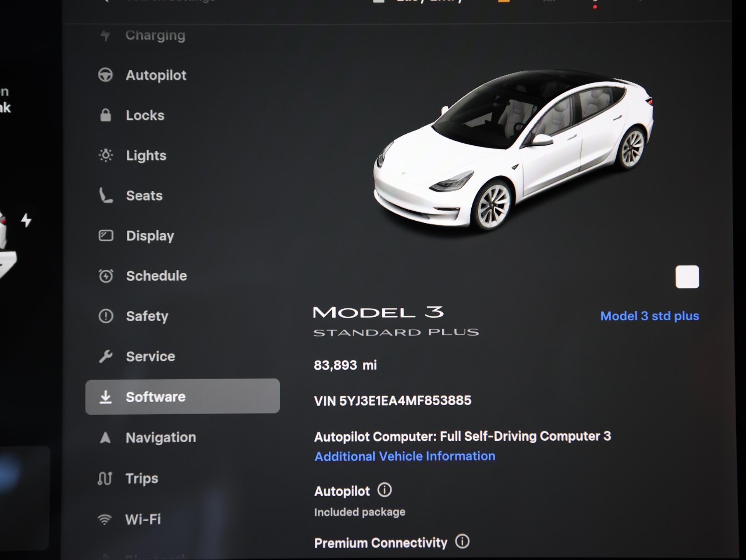746x560 pixels.
Task: Click the Model 3 std plus name link
Action: pyautogui.click(x=650, y=316)
